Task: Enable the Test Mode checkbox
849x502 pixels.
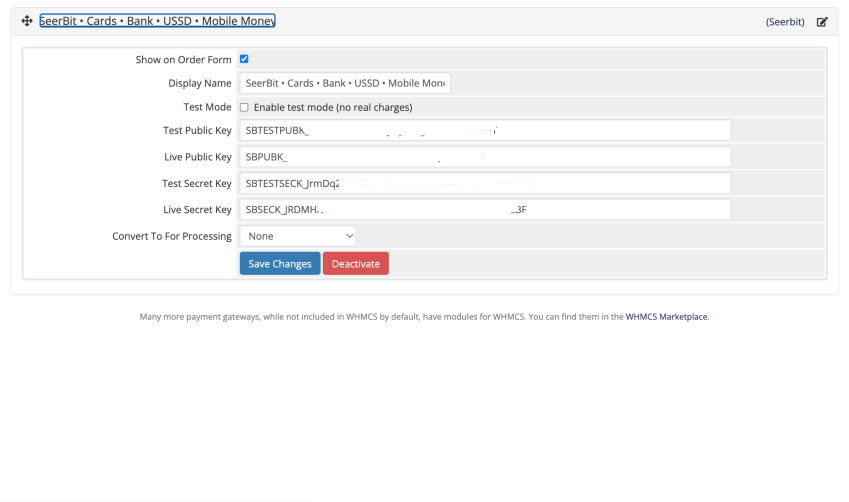Action: [244, 107]
